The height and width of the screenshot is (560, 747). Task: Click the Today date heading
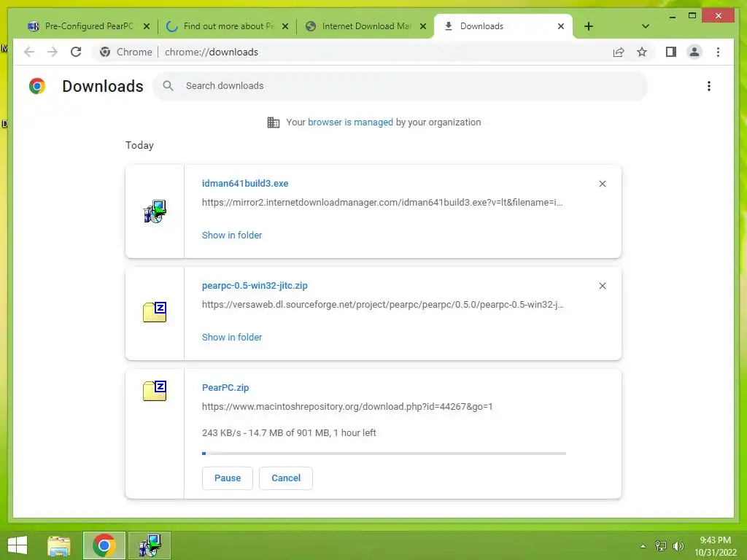pos(139,145)
